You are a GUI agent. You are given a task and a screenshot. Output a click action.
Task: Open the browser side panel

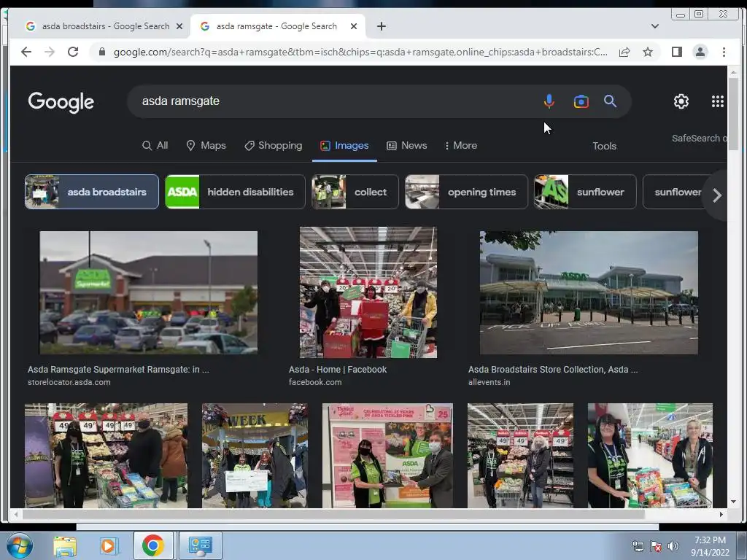(676, 52)
